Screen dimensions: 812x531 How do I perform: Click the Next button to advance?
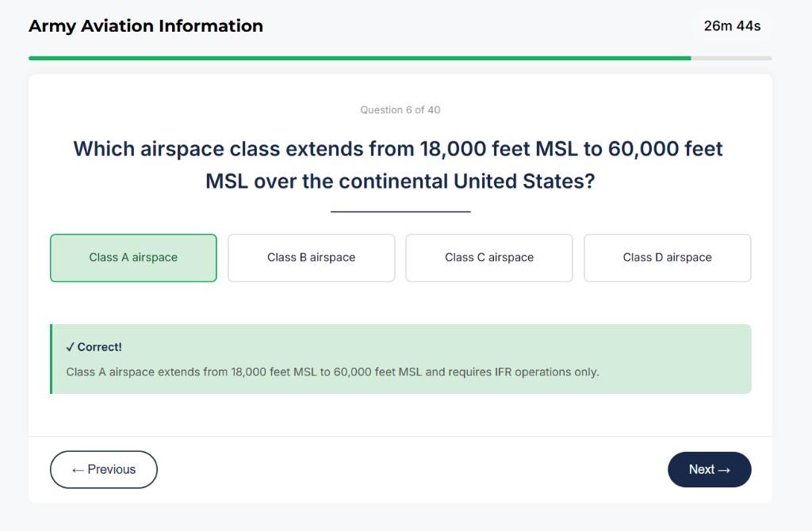coord(709,469)
